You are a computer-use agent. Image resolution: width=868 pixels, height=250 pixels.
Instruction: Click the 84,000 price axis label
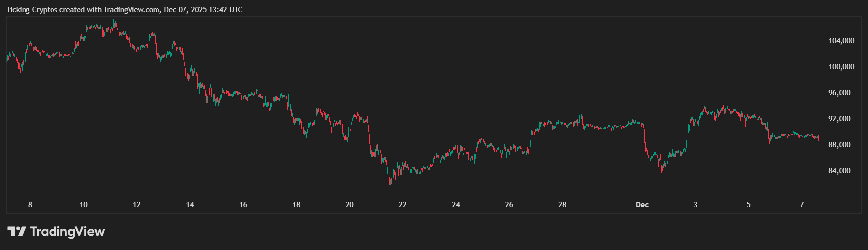[x=839, y=171]
